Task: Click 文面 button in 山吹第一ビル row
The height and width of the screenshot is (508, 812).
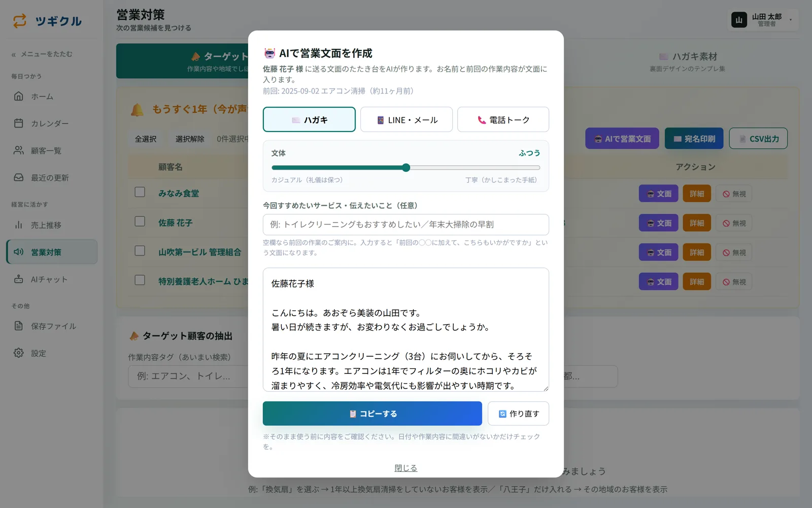Action: pyautogui.click(x=659, y=252)
